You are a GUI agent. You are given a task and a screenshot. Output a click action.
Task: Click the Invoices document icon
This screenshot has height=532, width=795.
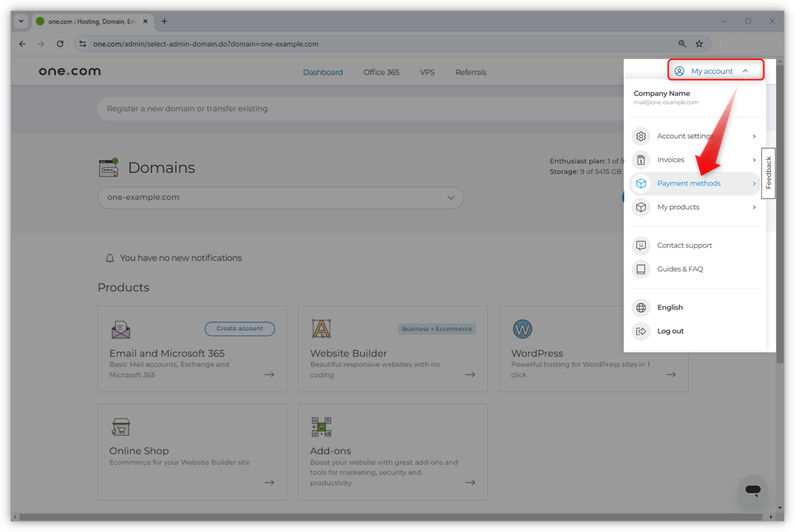click(640, 160)
